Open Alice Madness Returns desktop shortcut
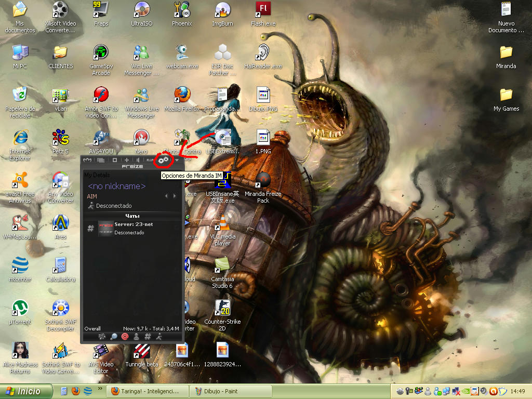Screen dimensions: 532x399 point(20,358)
